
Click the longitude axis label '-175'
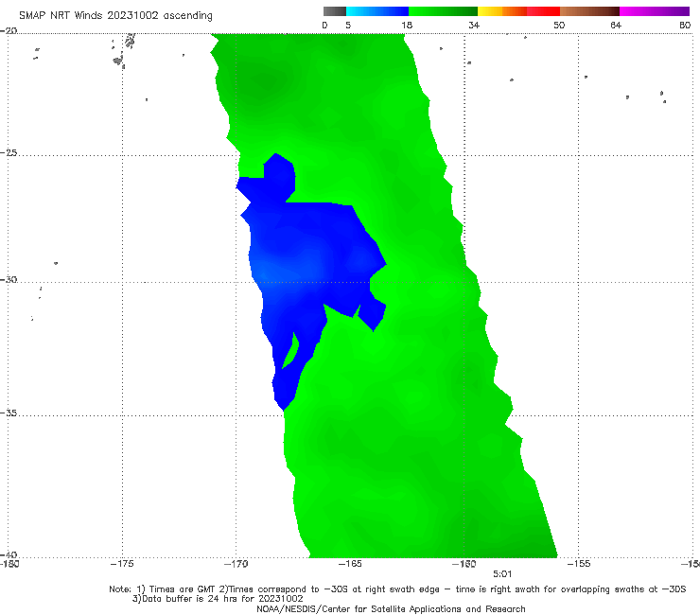pyautogui.click(x=122, y=564)
